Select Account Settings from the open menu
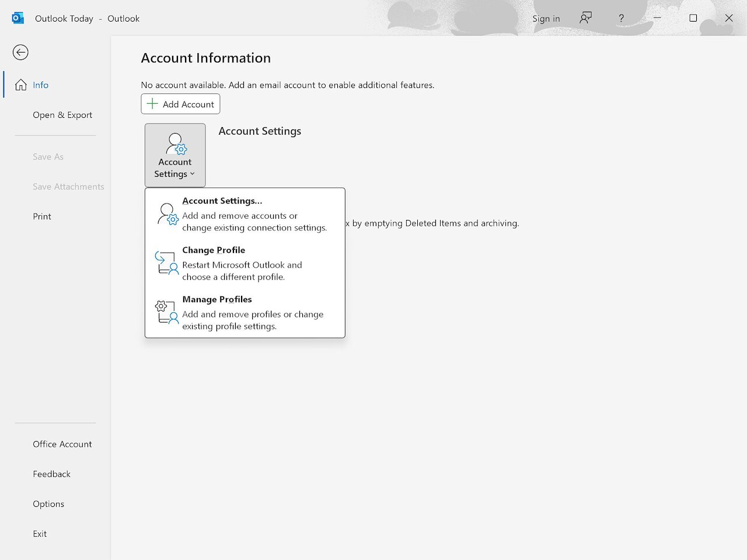This screenshot has width=747, height=560. (x=222, y=201)
